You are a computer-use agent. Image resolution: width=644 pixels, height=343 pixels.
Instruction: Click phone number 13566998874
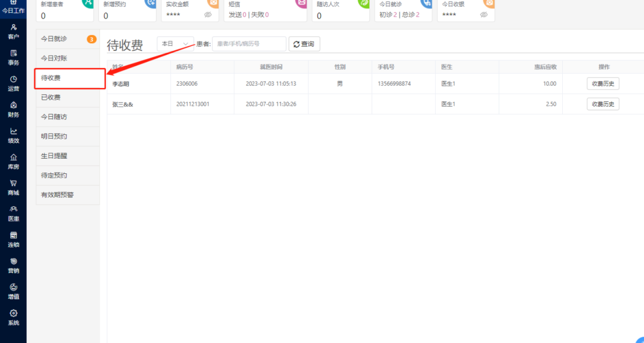coord(394,84)
